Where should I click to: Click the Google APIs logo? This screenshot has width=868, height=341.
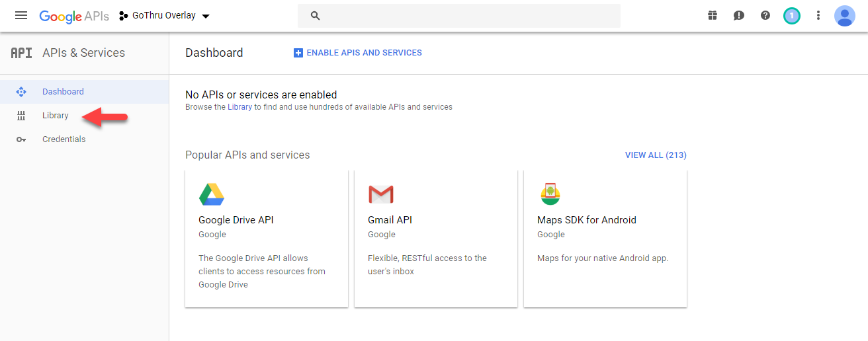(x=74, y=16)
